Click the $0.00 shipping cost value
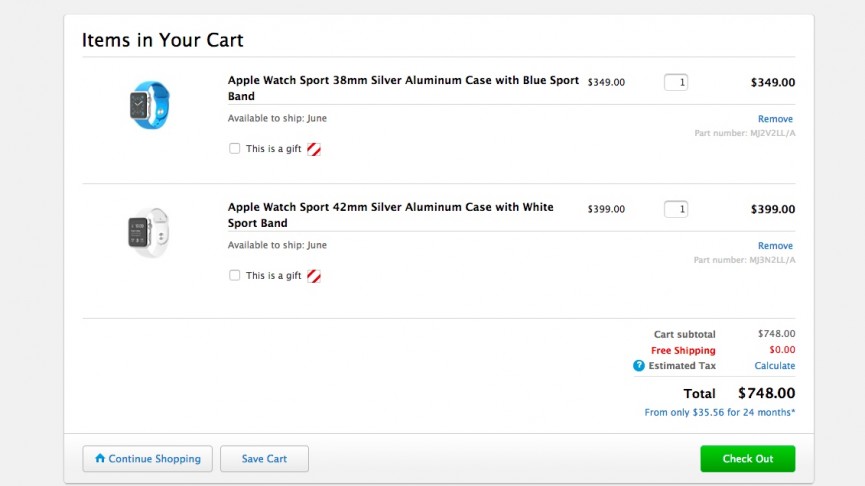The width and height of the screenshot is (865, 486). pyautogui.click(x=782, y=350)
